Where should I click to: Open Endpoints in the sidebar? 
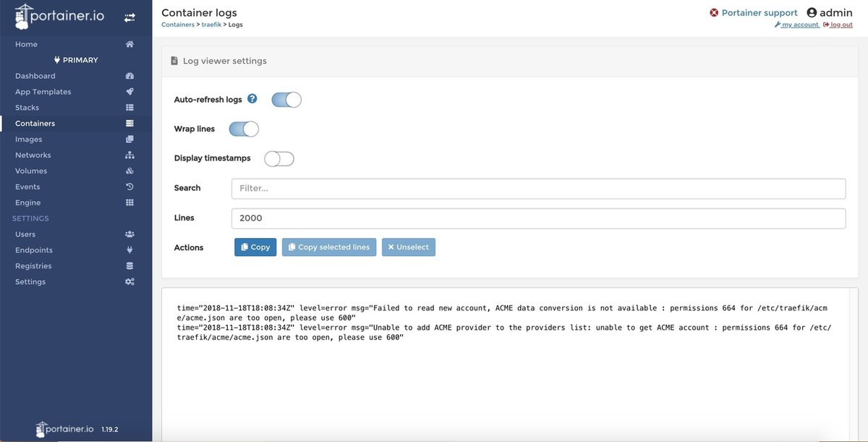point(76,250)
